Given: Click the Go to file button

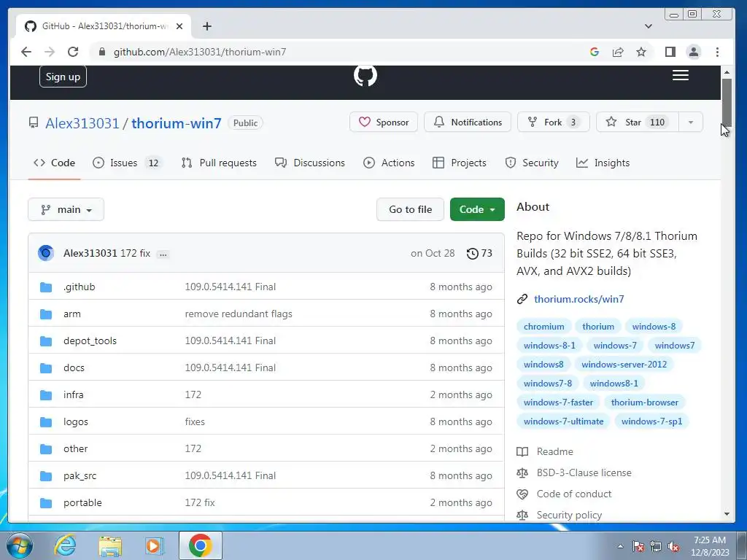Looking at the screenshot, I should point(410,209).
